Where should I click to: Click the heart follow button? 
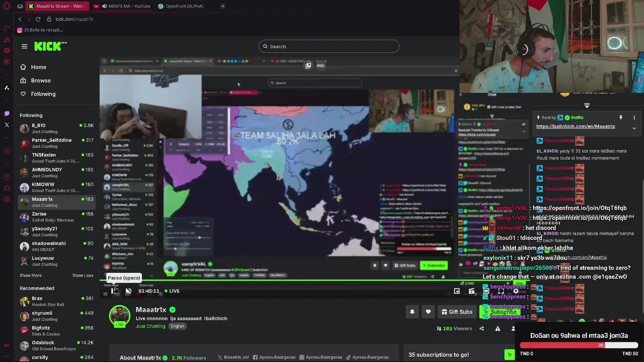click(428, 312)
